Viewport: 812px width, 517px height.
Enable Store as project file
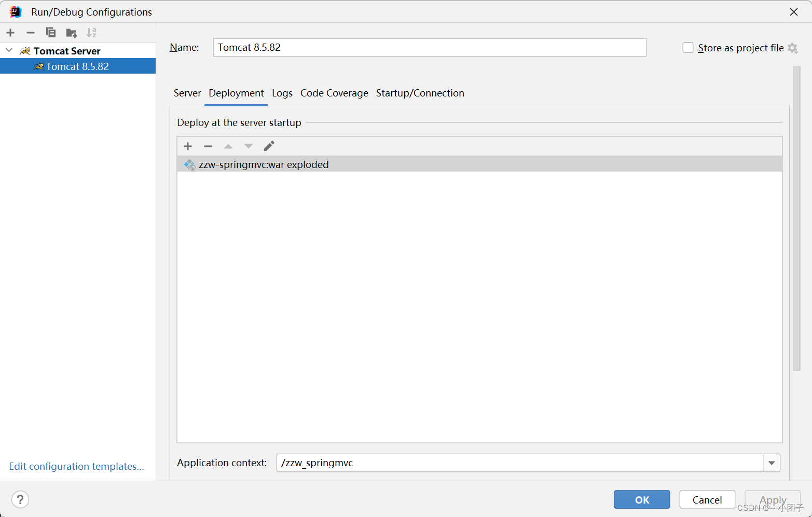click(688, 48)
